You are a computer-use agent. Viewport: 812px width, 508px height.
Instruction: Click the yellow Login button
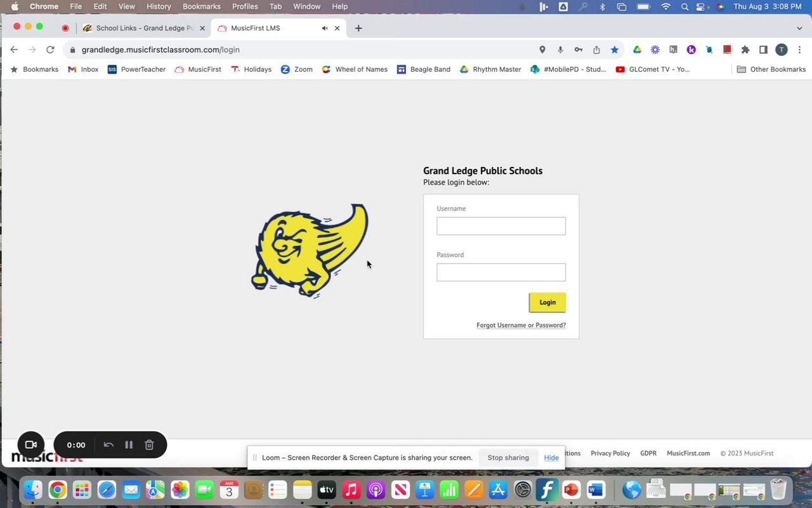pos(547,302)
